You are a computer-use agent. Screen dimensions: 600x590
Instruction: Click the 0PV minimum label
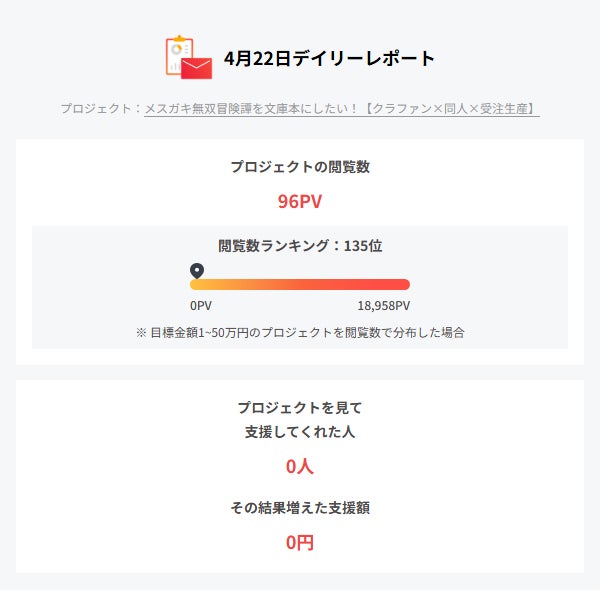[x=201, y=306]
